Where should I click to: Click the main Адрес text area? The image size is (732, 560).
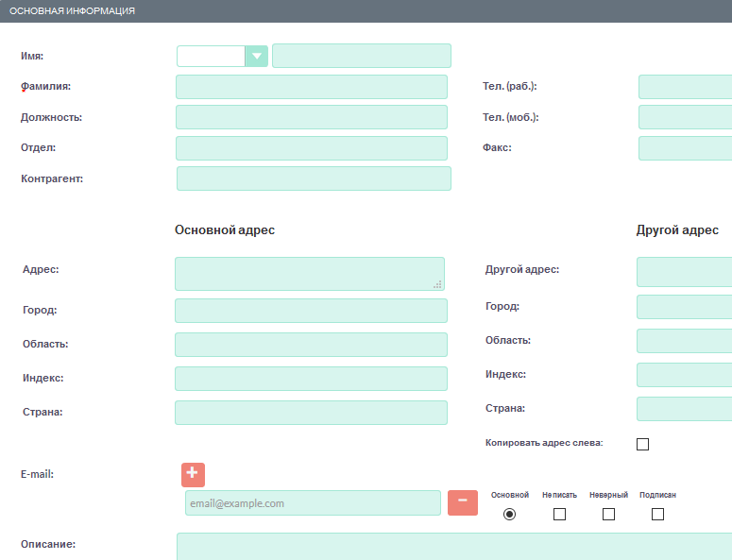point(309,273)
